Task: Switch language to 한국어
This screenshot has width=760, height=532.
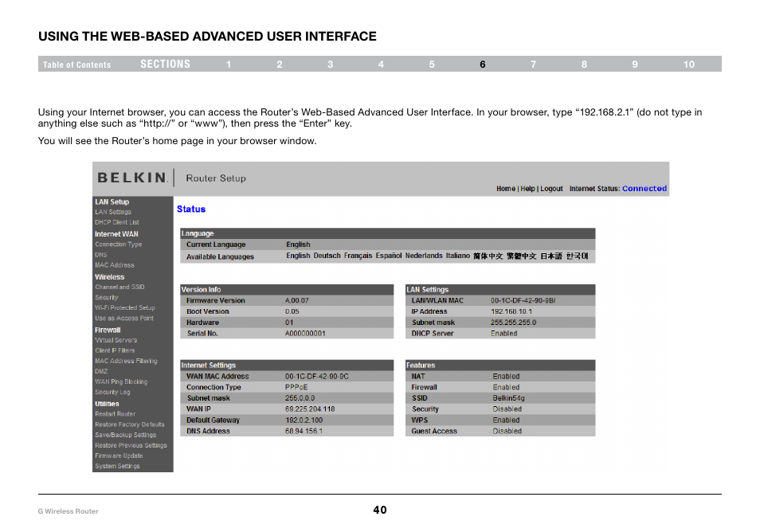Action: tap(577, 256)
